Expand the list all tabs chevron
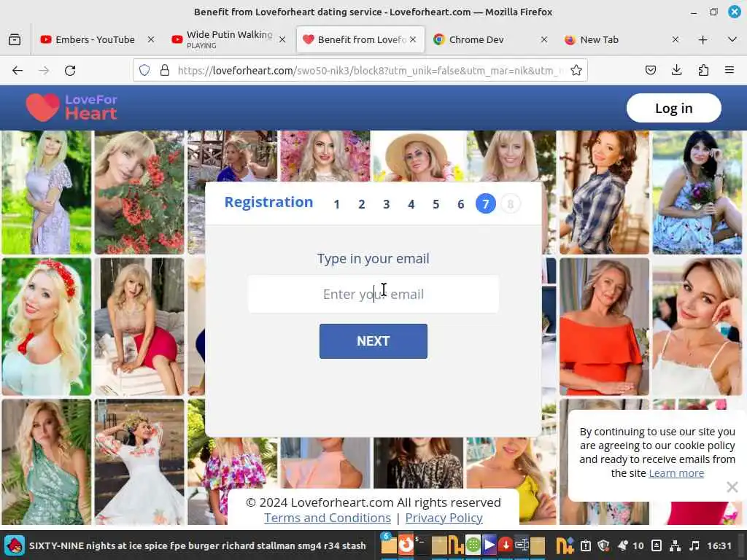This screenshot has height=560, width=747. (732, 39)
